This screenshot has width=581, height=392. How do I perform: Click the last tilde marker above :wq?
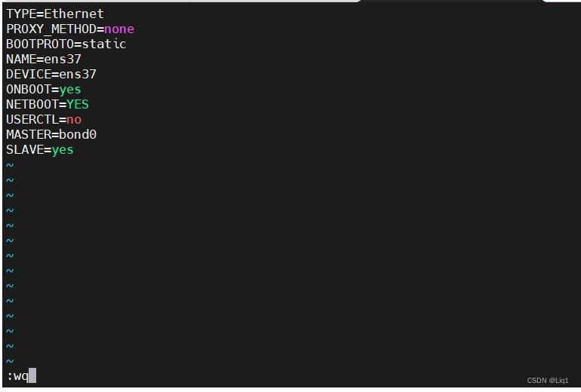(x=10, y=361)
